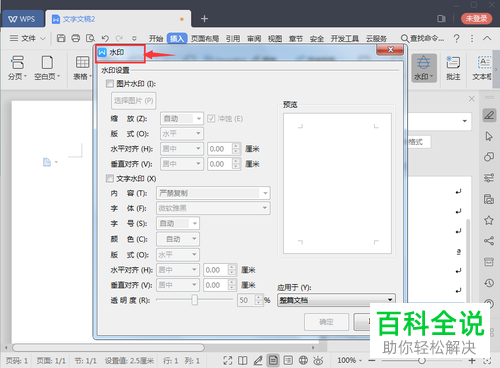500x368 pixels.
Task: Open the archive box icon in sidebar
Action: coord(489,262)
